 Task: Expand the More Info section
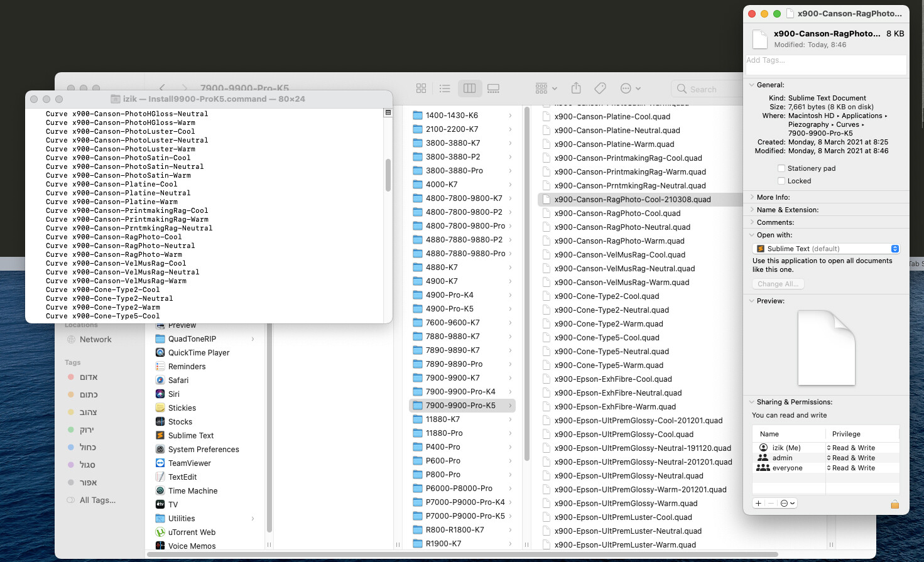[x=751, y=197]
